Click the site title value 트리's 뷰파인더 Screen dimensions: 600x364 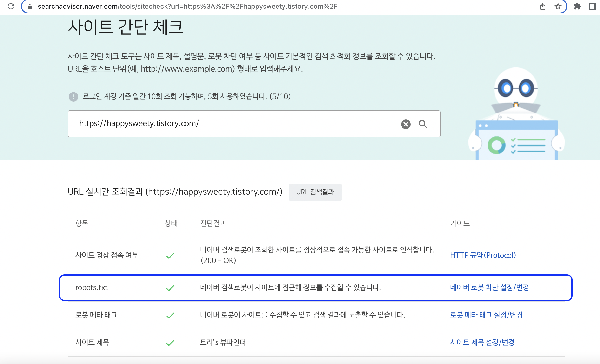pos(223,343)
